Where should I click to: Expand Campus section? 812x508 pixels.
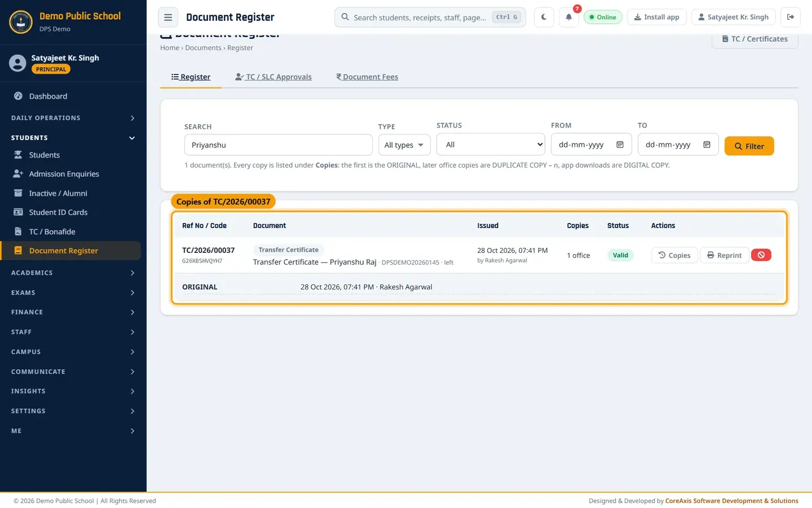[73, 352]
